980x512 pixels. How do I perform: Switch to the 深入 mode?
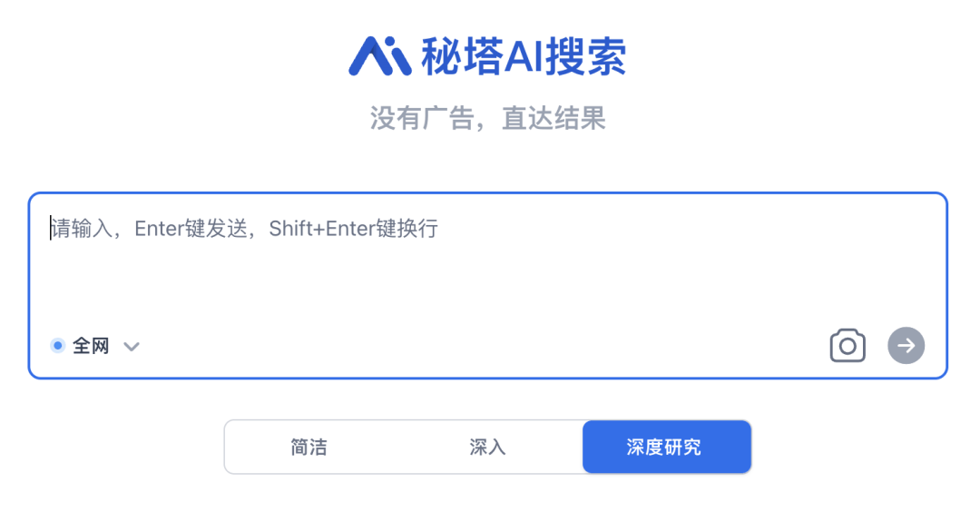pos(487,447)
